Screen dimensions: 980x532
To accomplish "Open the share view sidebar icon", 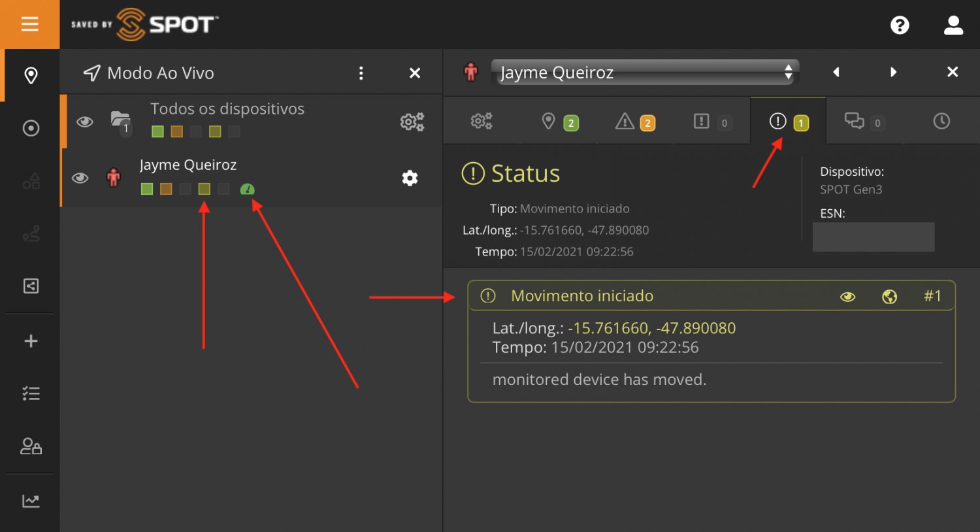I will tap(31, 286).
